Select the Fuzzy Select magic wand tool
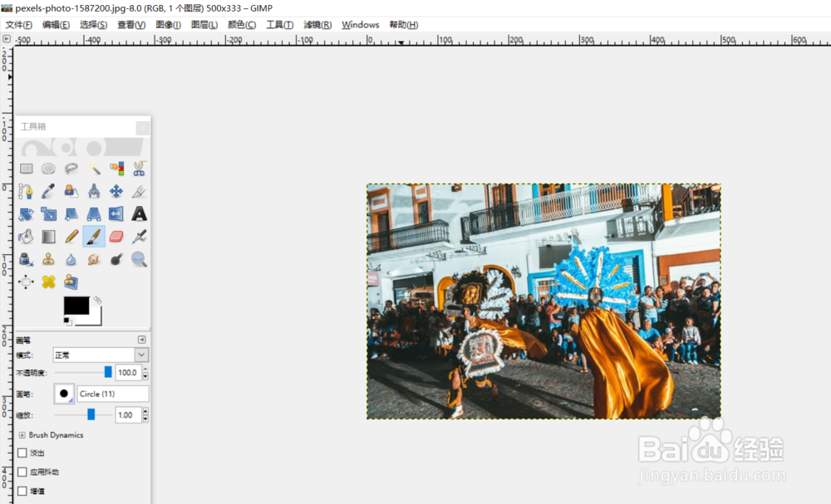Viewport: 831px width, 504px height. [94, 169]
